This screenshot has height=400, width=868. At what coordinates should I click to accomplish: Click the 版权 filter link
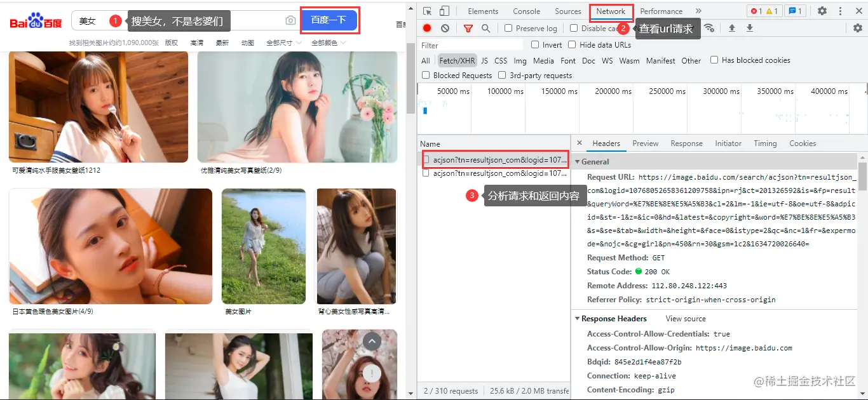tap(172, 43)
